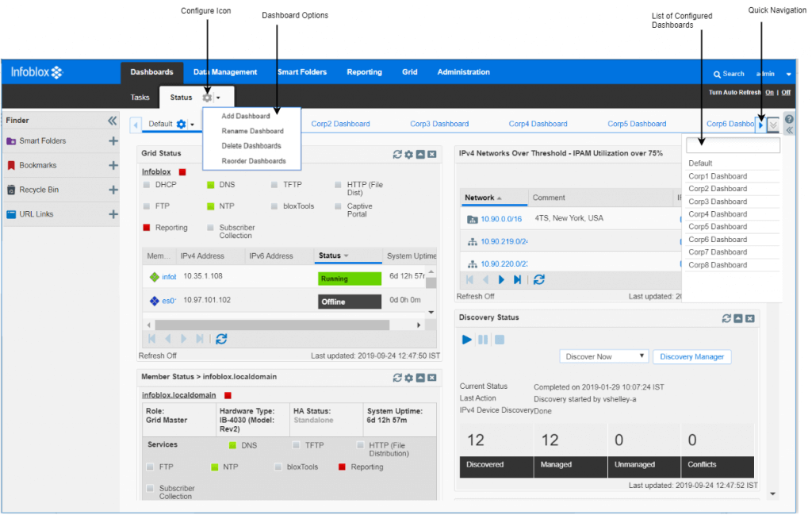This screenshot has width=812, height=515.
Task: Choose Delete Dashboards option
Action: click(x=251, y=145)
